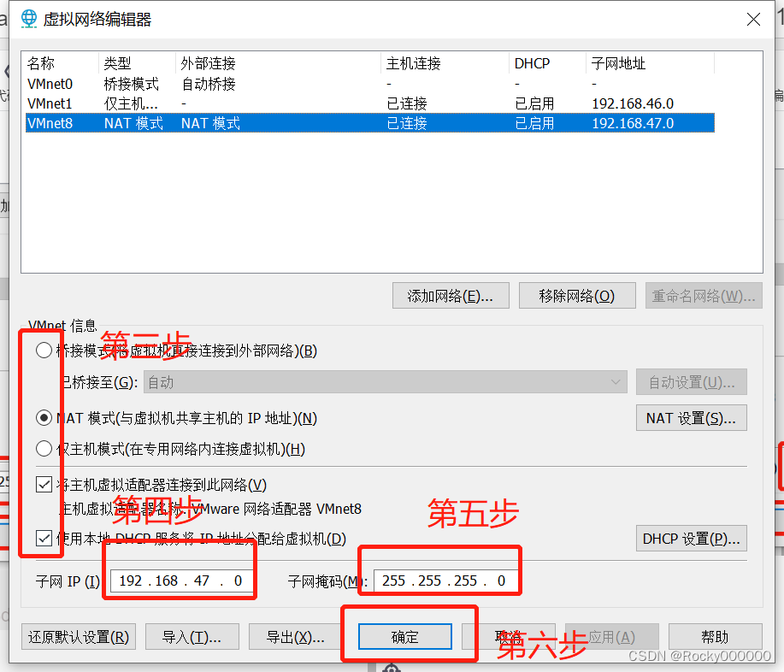Select the 桥接模式 radio button
This screenshot has width=784, height=672.
coord(44,351)
